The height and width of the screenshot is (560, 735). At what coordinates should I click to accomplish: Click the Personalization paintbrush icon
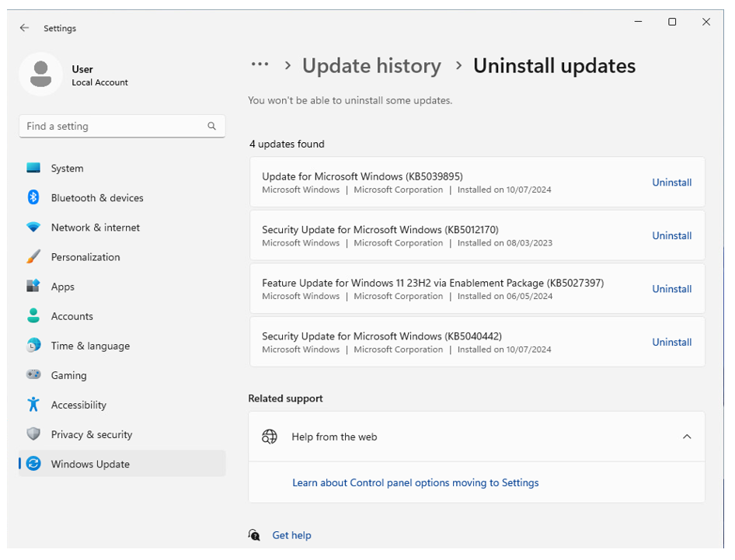click(33, 257)
